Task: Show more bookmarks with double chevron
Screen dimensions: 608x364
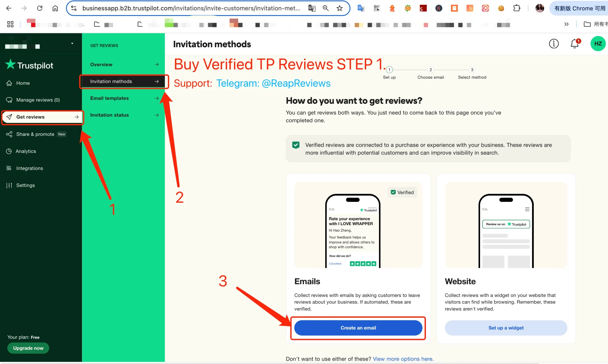Action: [566, 24]
